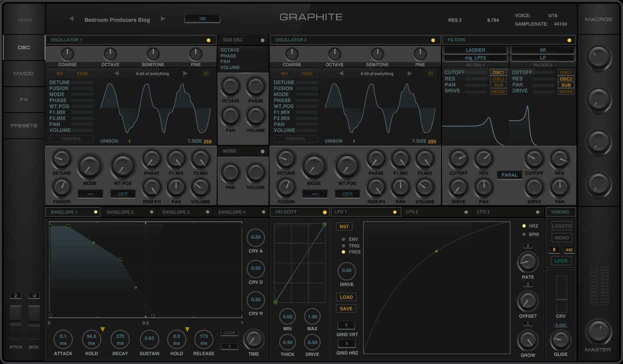Click the Filter 1 Cutoff knob
The width and height of the screenshot is (623, 364).
pyautogui.click(x=458, y=159)
